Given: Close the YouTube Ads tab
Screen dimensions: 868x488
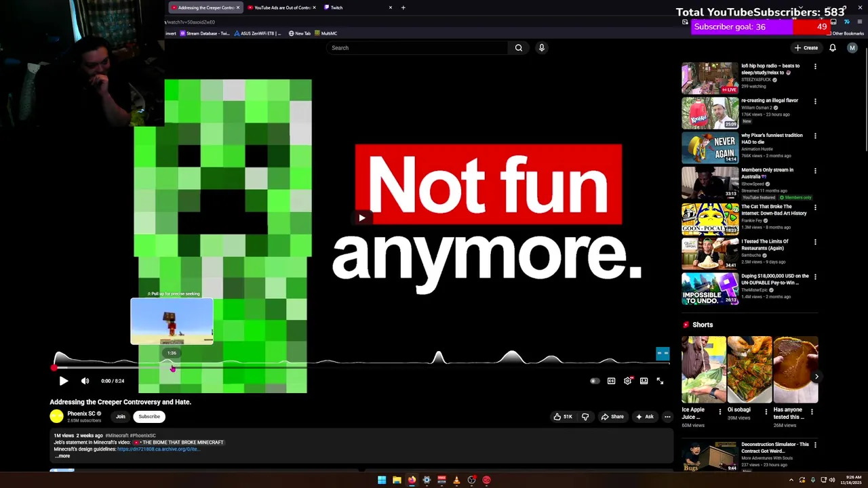Looking at the screenshot, I should (x=314, y=7).
